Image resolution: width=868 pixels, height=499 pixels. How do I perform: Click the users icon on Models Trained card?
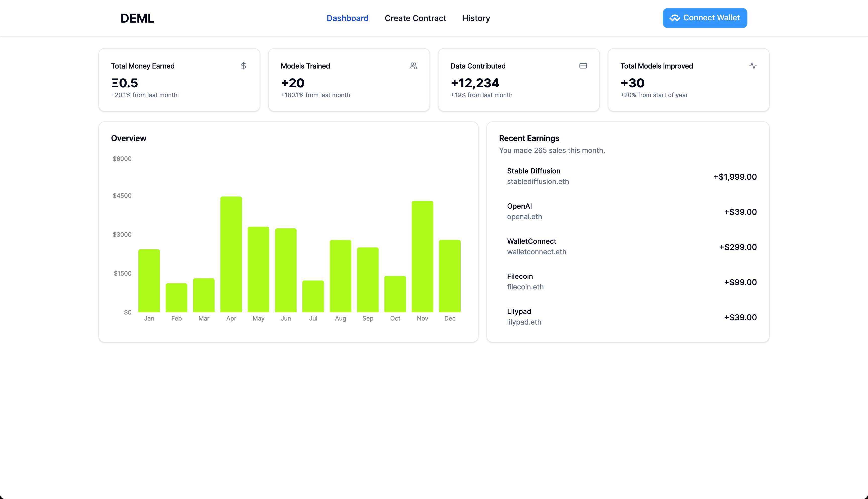tap(413, 66)
